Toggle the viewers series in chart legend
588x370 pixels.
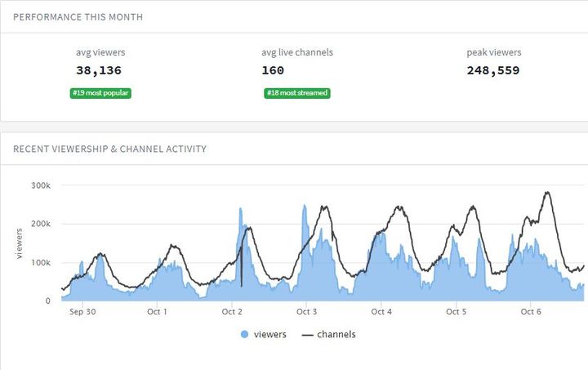tap(269, 334)
